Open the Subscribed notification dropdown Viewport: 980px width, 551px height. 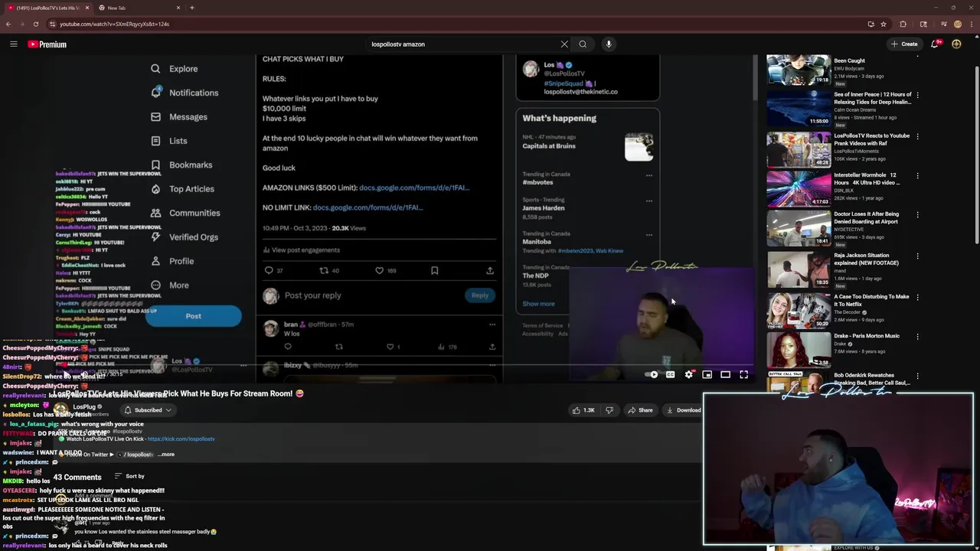click(x=148, y=410)
